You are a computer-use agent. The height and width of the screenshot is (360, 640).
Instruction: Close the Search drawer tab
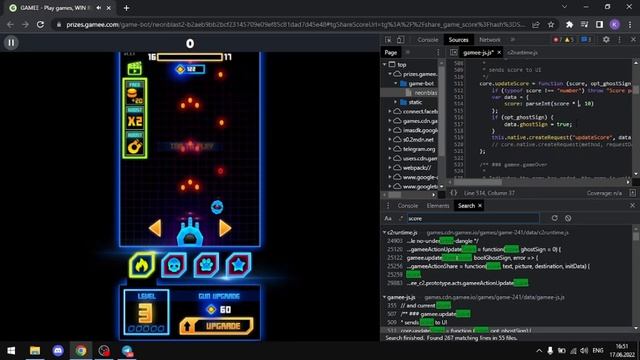click(480, 206)
